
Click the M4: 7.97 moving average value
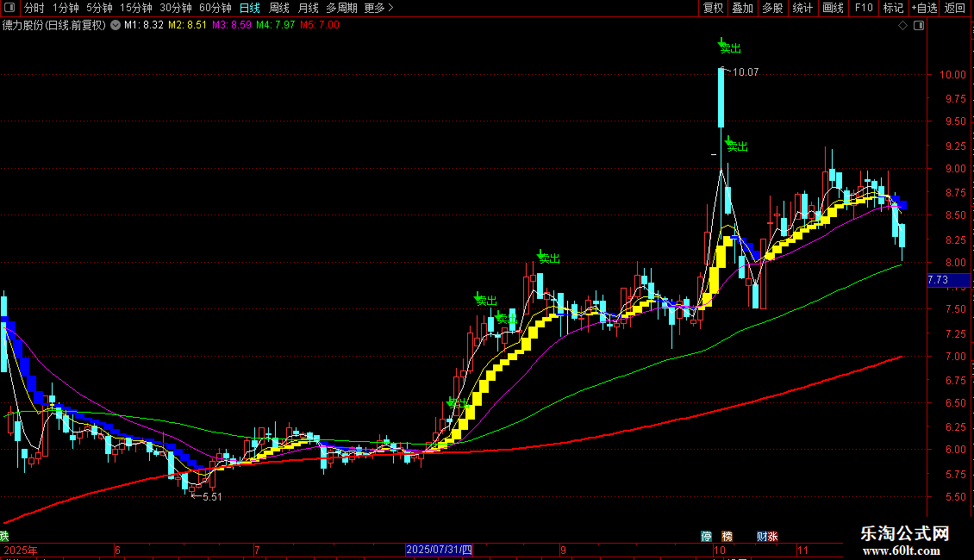(x=276, y=25)
